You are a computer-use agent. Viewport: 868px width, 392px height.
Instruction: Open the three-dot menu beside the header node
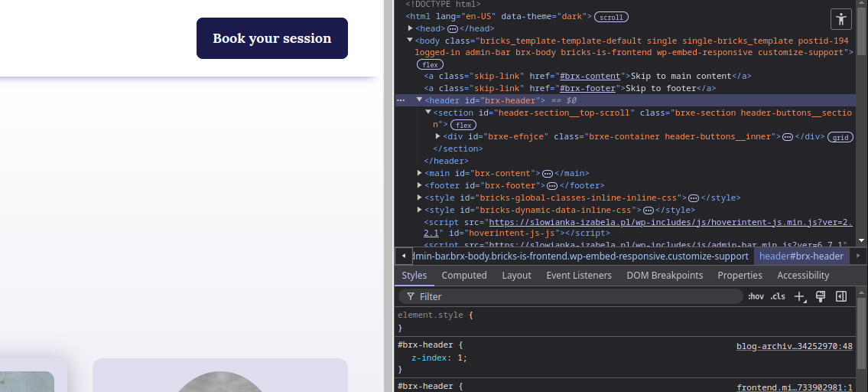pos(401,100)
